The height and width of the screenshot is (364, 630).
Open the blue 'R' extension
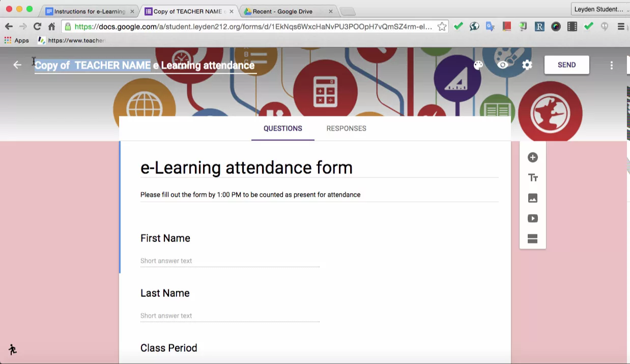coord(539,26)
